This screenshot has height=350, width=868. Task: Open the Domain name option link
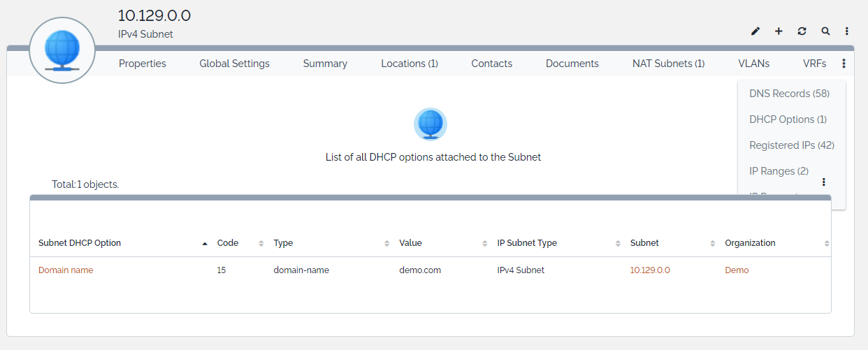point(66,270)
